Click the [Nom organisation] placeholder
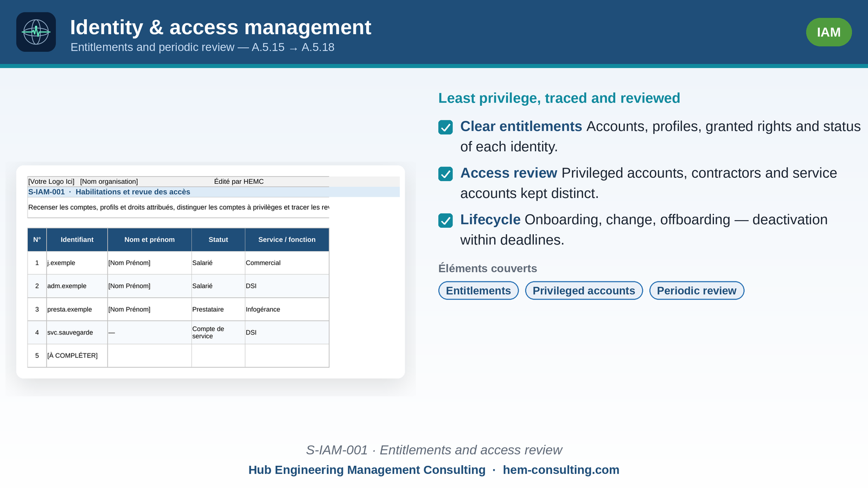 click(x=109, y=182)
